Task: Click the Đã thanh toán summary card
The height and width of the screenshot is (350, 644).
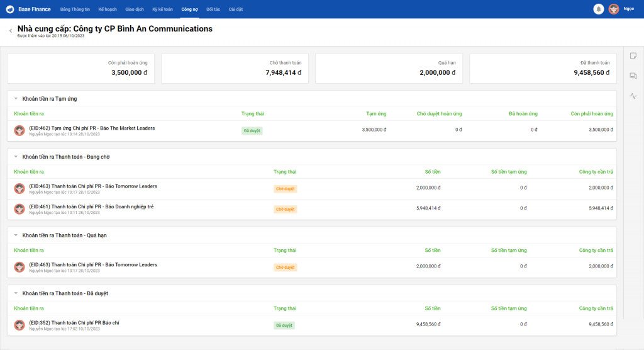Action: click(543, 68)
